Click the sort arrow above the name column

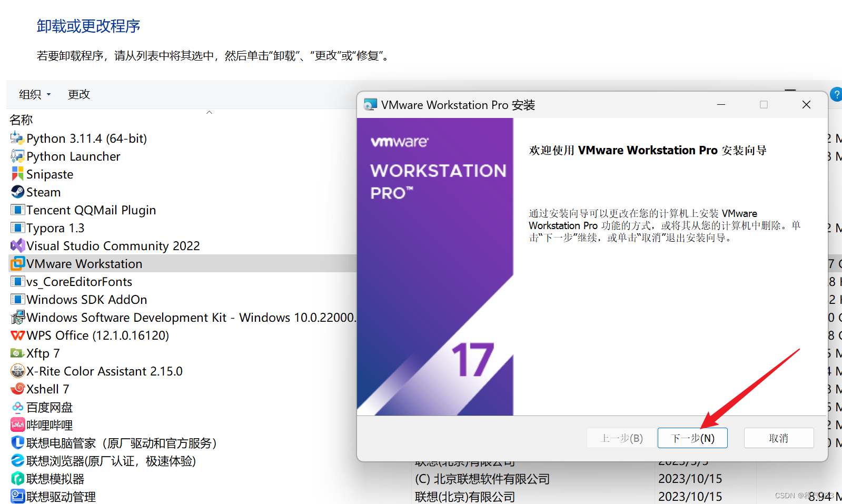[209, 112]
